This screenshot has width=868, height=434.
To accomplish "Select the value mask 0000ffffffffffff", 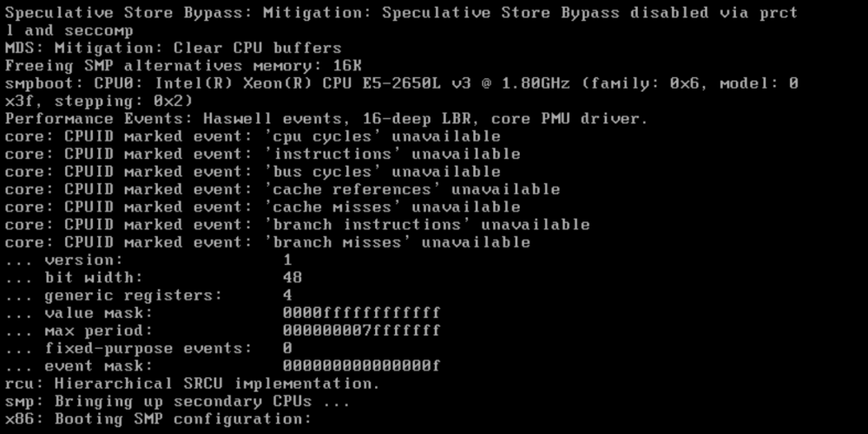I will (361, 313).
